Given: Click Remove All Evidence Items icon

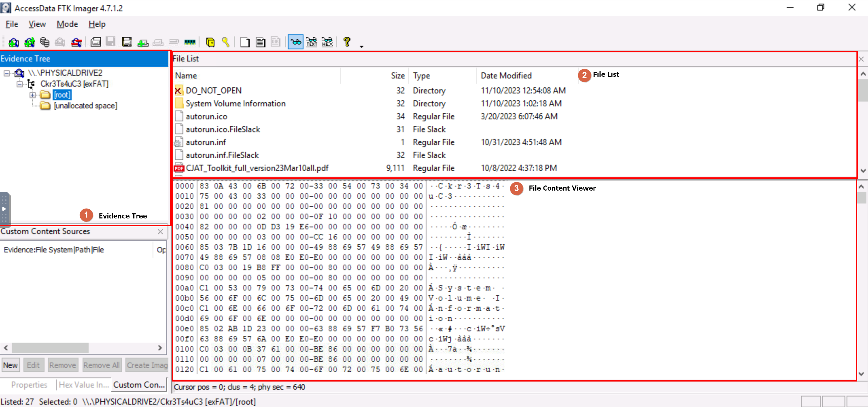Looking at the screenshot, I should (76, 42).
